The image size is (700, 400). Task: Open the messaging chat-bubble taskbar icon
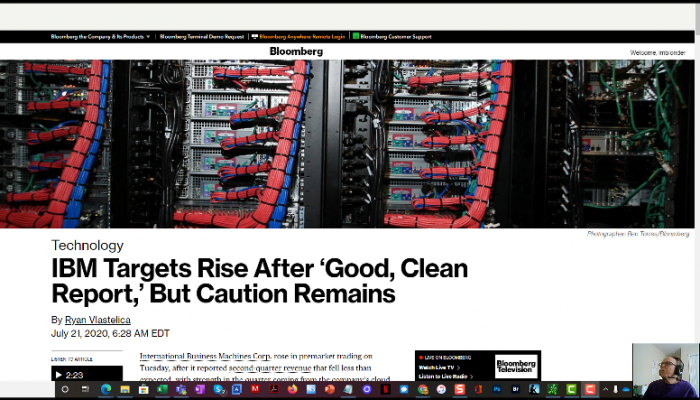click(x=404, y=389)
